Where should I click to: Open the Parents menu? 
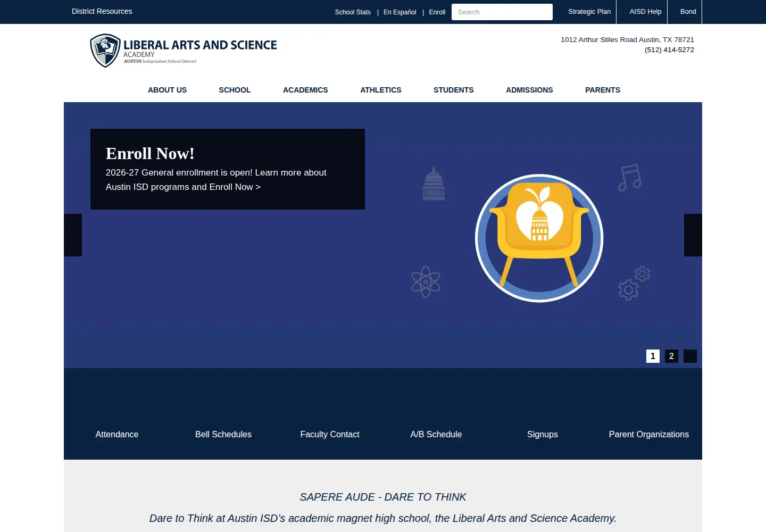click(603, 90)
